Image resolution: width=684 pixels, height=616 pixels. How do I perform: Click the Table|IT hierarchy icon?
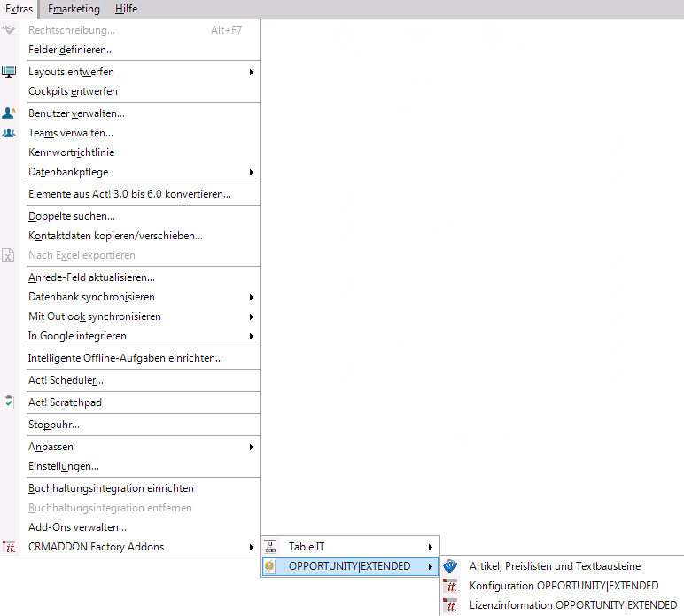270,547
